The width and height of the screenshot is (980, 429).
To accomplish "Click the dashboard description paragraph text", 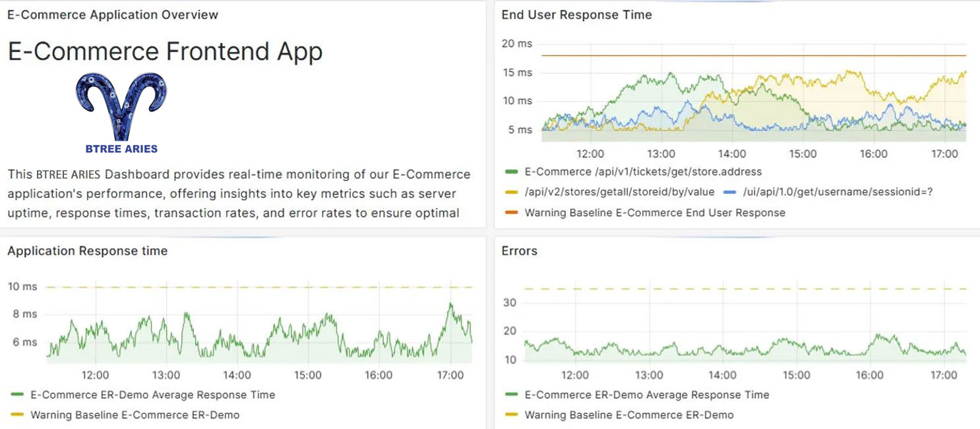I will tap(239, 194).
